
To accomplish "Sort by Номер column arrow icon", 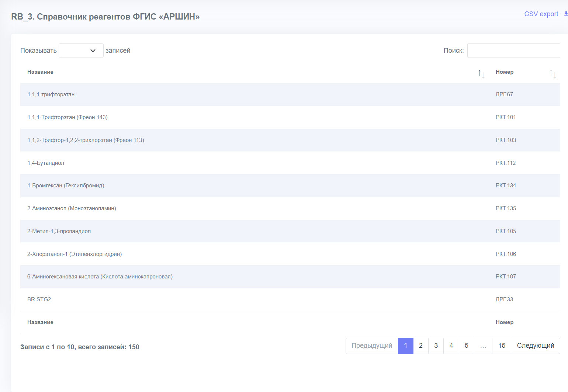I will point(553,73).
